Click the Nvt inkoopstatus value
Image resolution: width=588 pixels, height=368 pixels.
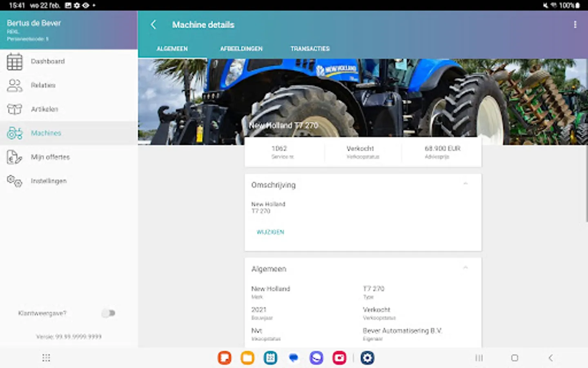256,330
